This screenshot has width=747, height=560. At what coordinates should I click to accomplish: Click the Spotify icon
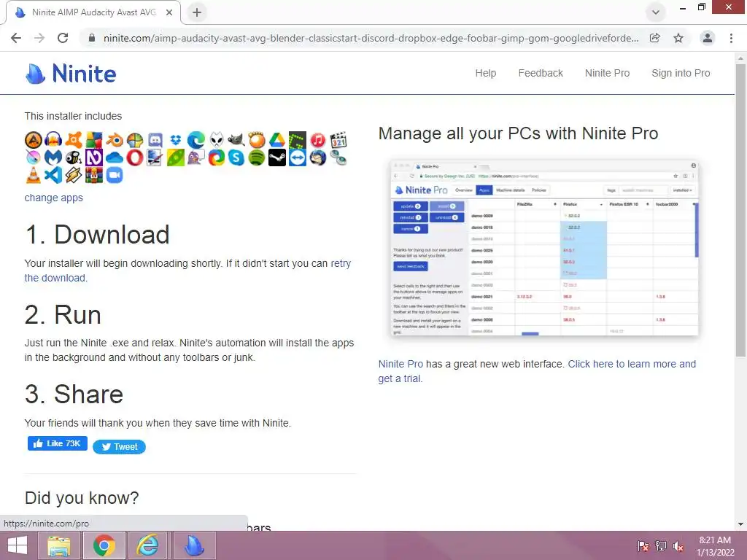tap(257, 157)
